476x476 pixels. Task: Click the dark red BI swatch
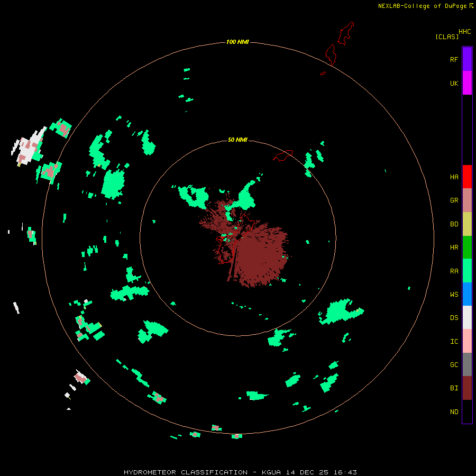point(467,388)
